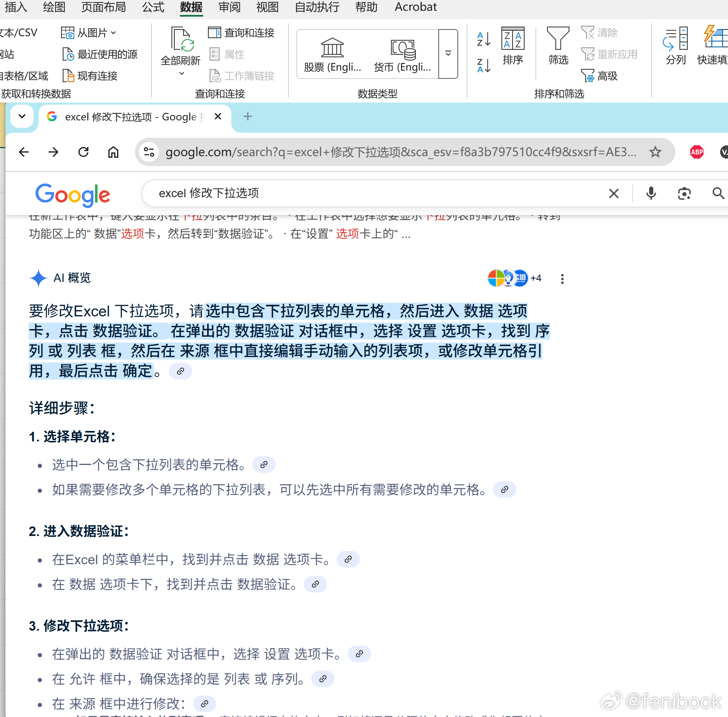This screenshot has height=717, width=728.
Task: Toggle the 筛选 filter
Action: pos(558,46)
